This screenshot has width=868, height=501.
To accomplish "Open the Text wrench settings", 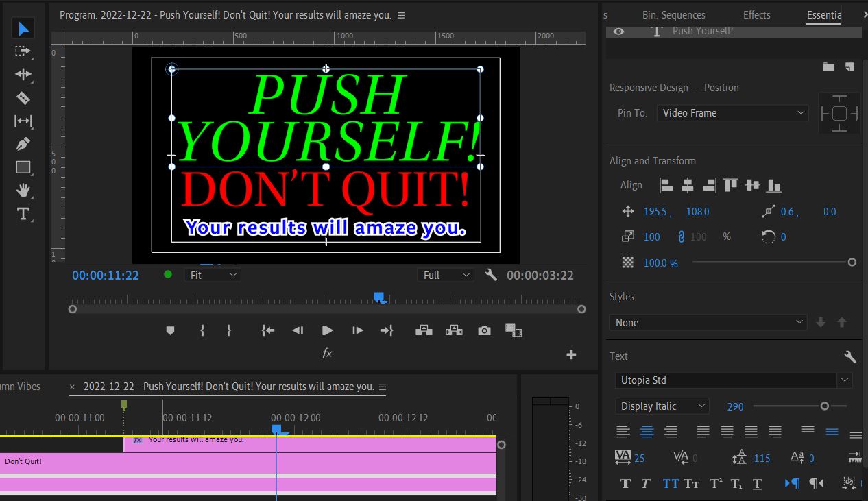I will click(x=850, y=356).
